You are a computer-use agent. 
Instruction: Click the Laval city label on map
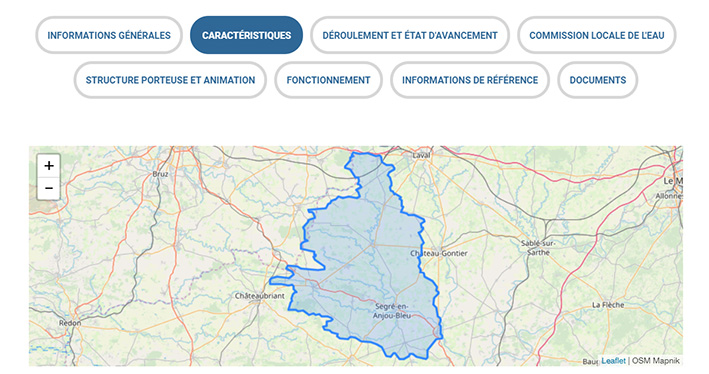click(x=421, y=156)
